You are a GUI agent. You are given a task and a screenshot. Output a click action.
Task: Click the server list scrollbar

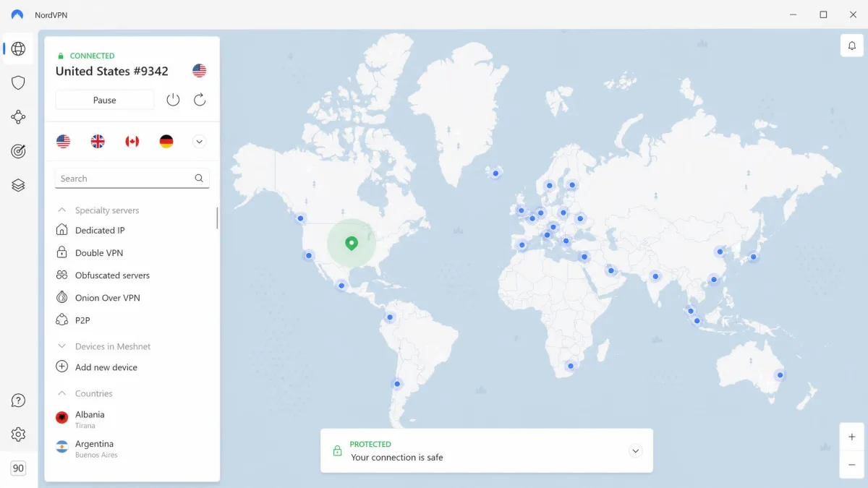point(217,218)
